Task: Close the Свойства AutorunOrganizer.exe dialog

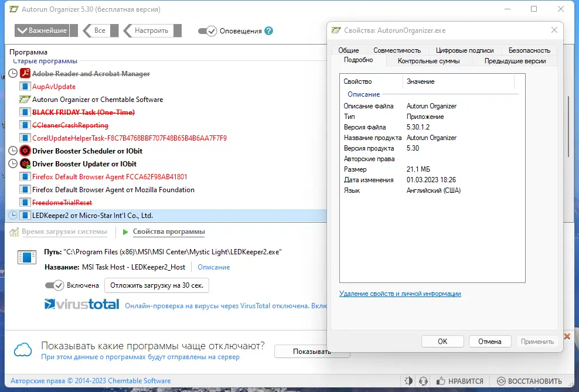Action: 554,30
